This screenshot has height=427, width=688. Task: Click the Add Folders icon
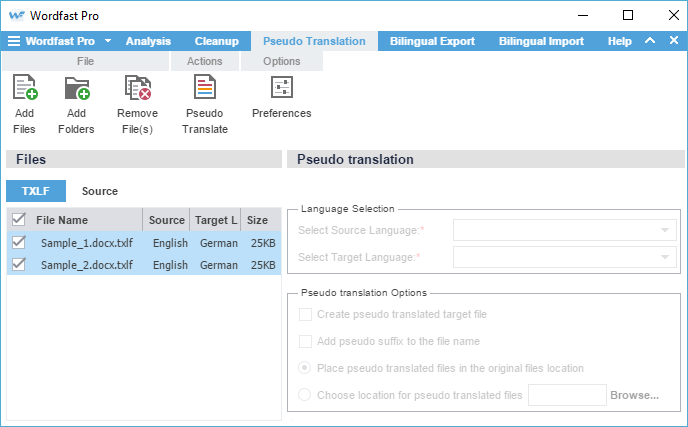coord(77,90)
